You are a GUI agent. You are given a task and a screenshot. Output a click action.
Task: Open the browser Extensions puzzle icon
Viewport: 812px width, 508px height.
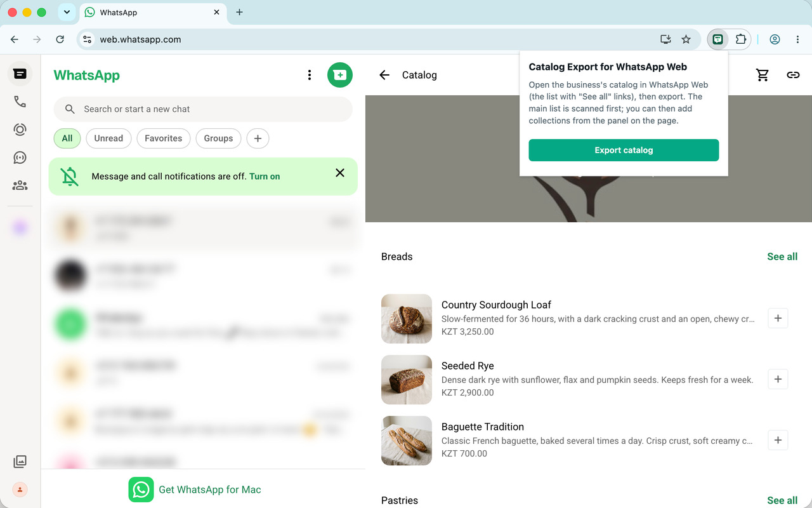click(741, 39)
